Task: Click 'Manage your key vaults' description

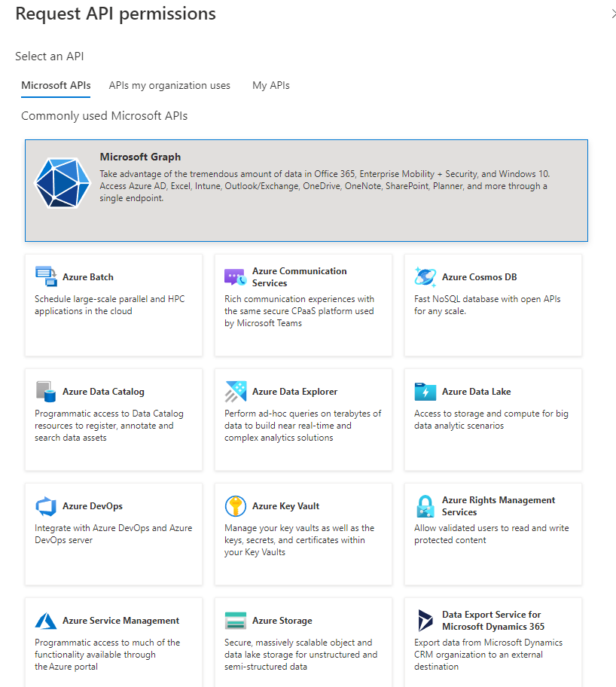Action: tap(299, 540)
